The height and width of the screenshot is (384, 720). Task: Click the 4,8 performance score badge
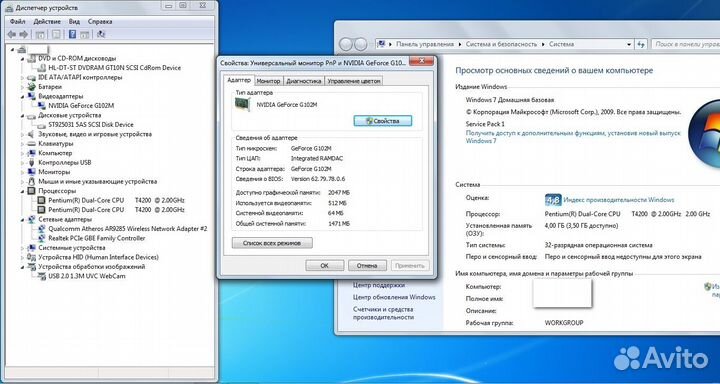click(552, 200)
